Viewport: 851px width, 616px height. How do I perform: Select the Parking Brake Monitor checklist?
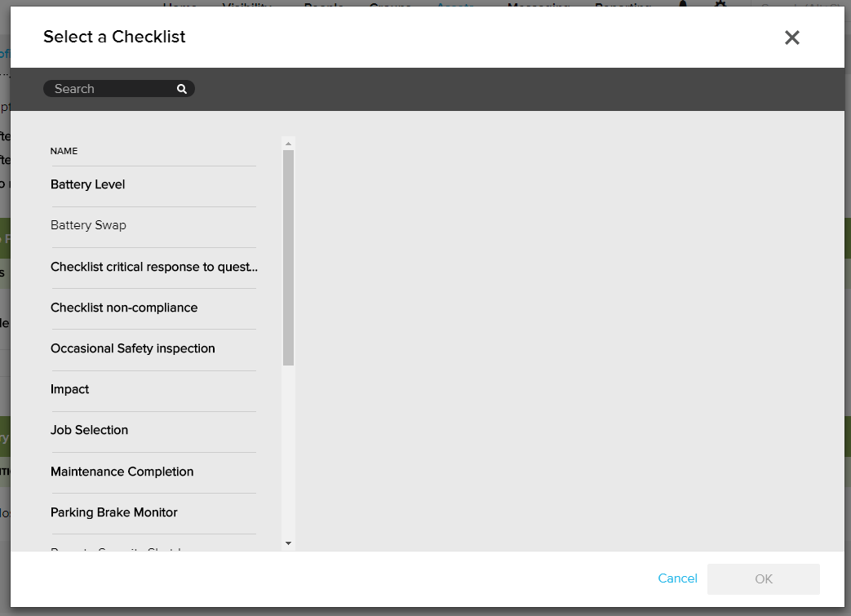(114, 512)
